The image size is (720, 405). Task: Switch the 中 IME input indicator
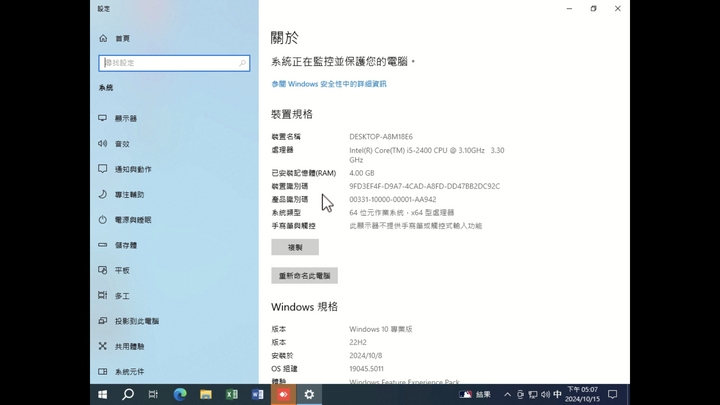click(557, 394)
